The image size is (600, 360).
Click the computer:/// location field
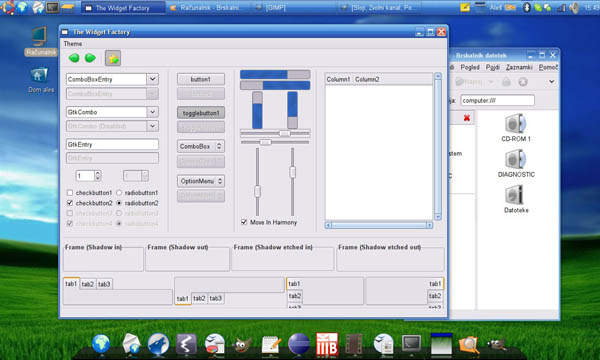click(x=497, y=100)
